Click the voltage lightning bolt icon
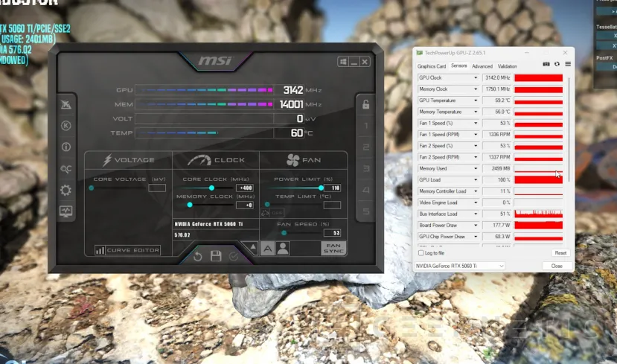The width and height of the screenshot is (617, 364). (107, 160)
